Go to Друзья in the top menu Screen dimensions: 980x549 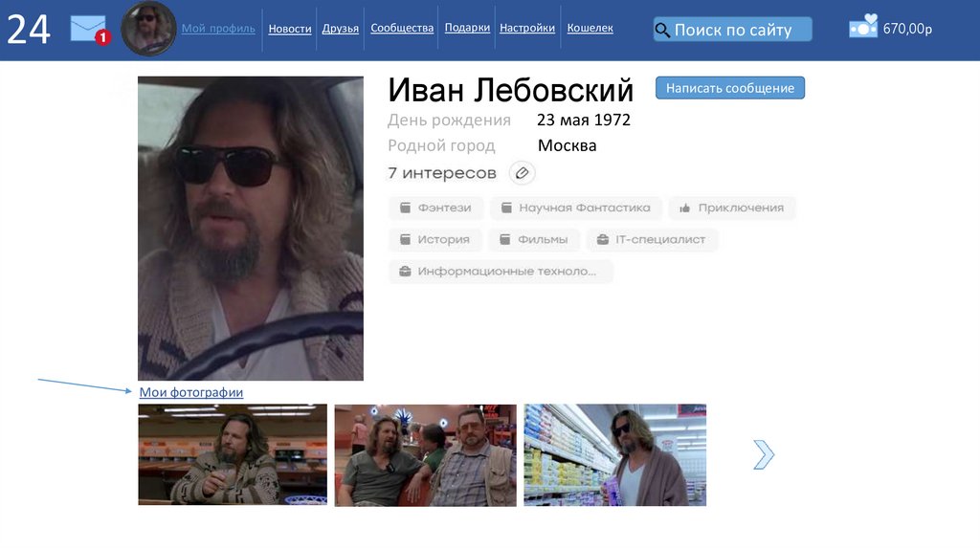pos(341,29)
